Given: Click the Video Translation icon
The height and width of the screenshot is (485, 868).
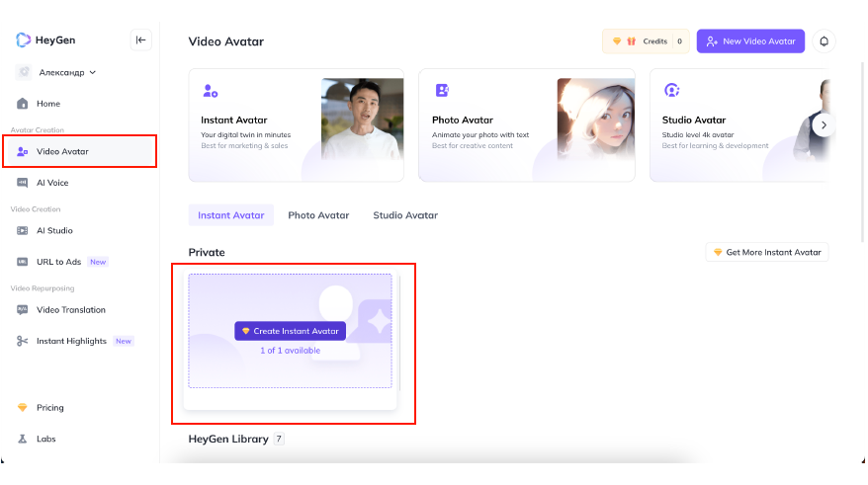Looking at the screenshot, I should [22, 310].
